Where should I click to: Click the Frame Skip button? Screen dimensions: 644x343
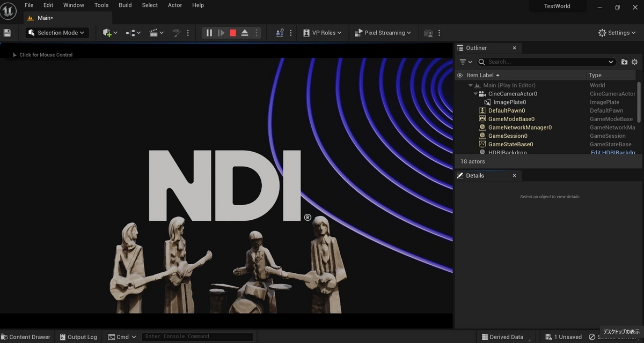pyautogui.click(x=221, y=33)
